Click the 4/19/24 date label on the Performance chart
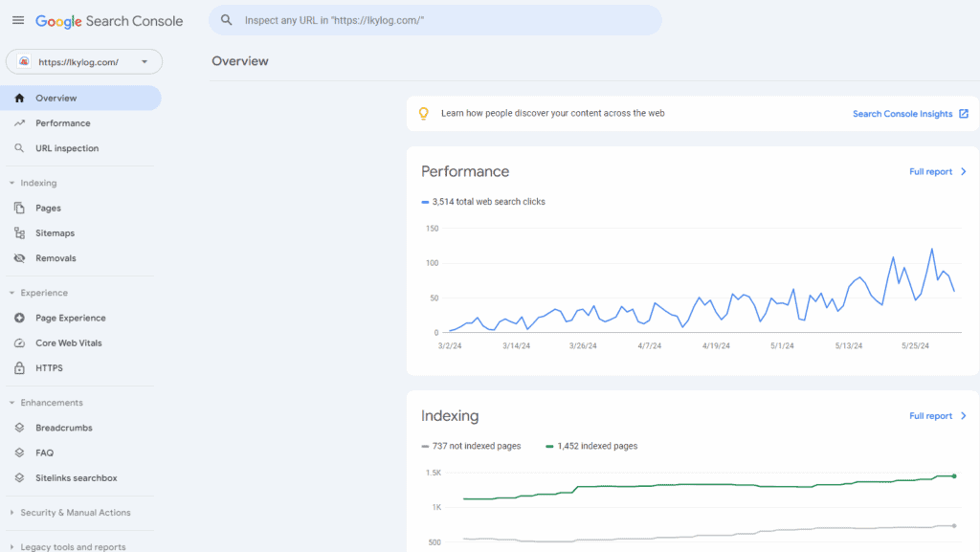This screenshot has height=552, width=980. pyautogui.click(x=716, y=346)
